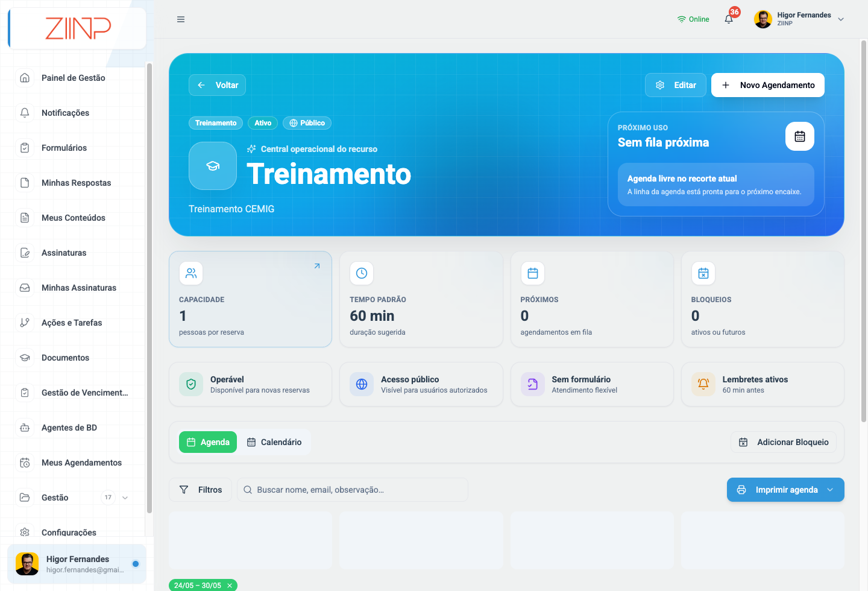Open Agentes de BD sidebar item

click(x=73, y=428)
